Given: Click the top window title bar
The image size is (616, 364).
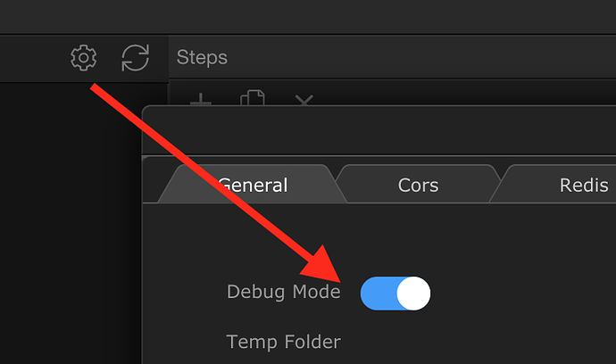Looking at the screenshot, I should (x=308, y=16).
